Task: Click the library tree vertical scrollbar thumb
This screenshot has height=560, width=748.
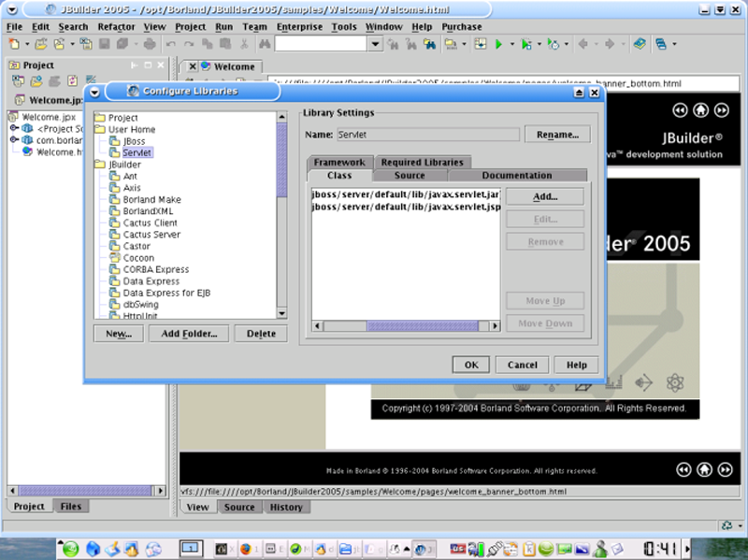Action: (281, 160)
